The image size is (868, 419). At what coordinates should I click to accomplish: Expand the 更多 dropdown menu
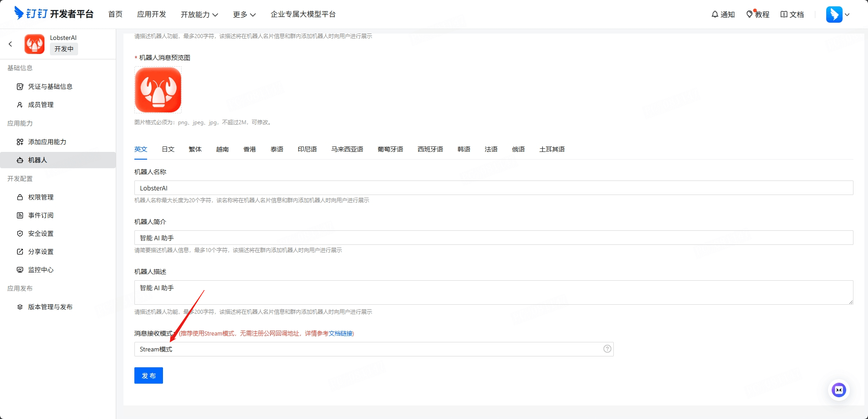[244, 14]
